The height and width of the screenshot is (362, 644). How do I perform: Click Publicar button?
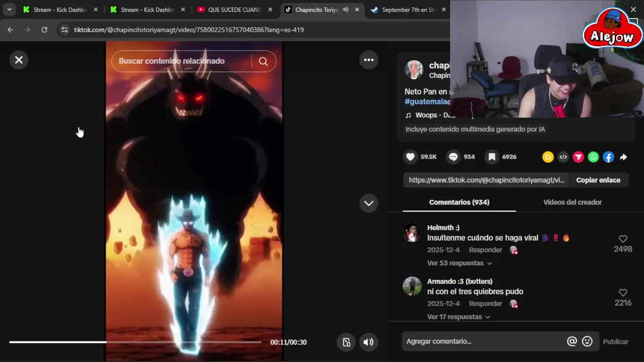point(616,341)
